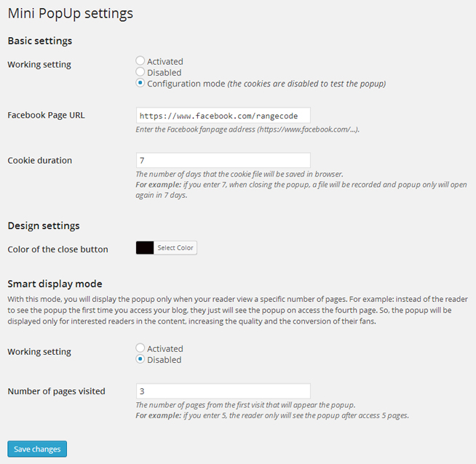Select Disabled radio under Smart display mode
This screenshot has height=464, width=476.
(140, 359)
